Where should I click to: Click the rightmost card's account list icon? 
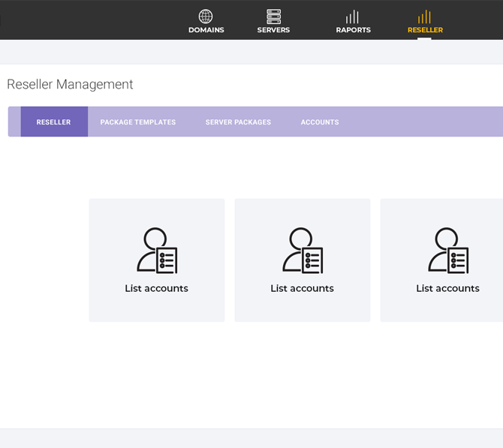point(448,251)
